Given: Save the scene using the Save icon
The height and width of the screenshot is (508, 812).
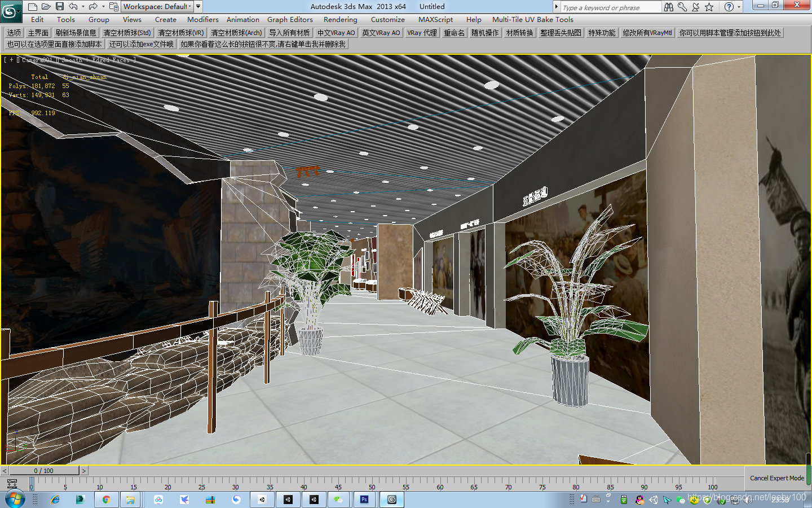Looking at the screenshot, I should pos(59,6).
